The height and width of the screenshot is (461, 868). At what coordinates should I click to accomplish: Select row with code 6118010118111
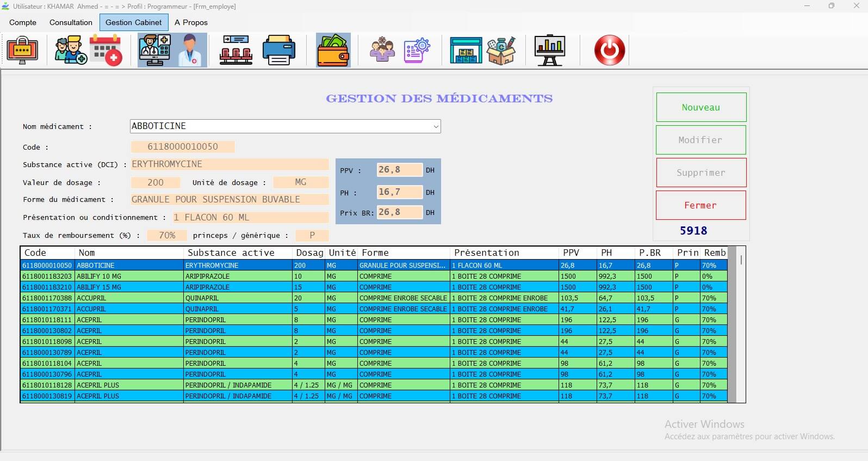tap(374, 319)
